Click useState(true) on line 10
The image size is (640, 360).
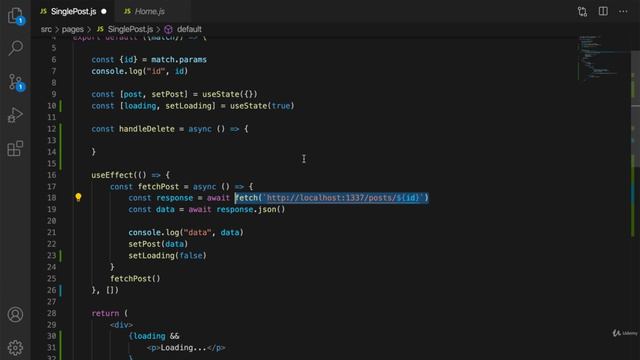click(262, 106)
